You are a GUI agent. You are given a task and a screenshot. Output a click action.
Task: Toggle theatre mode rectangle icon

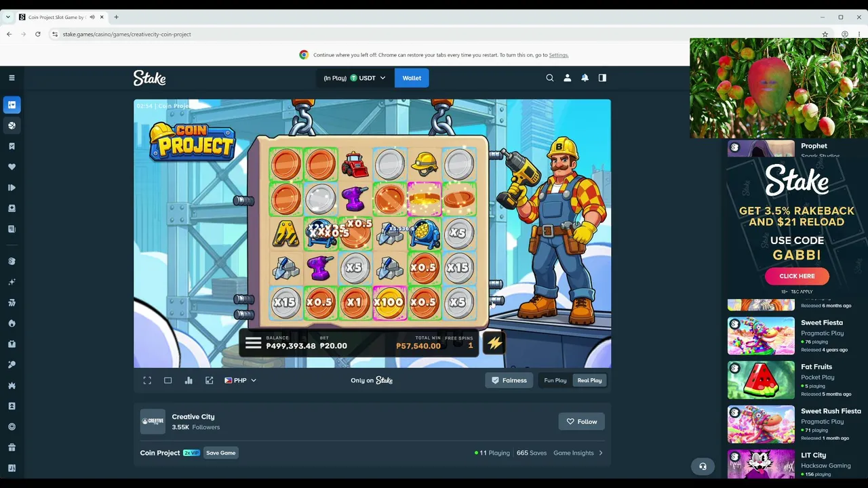pyautogui.click(x=168, y=380)
